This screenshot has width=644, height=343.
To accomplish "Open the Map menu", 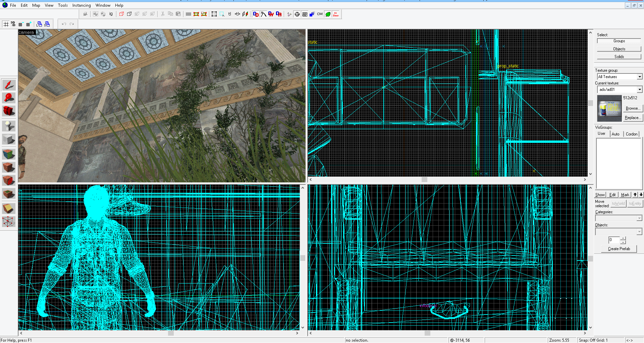I will (36, 5).
